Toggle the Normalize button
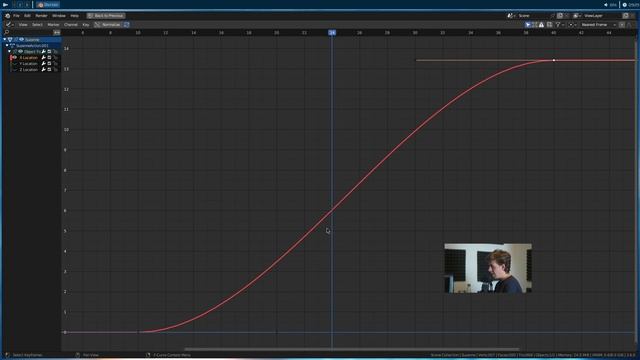The width and height of the screenshot is (640, 360). tap(108, 24)
